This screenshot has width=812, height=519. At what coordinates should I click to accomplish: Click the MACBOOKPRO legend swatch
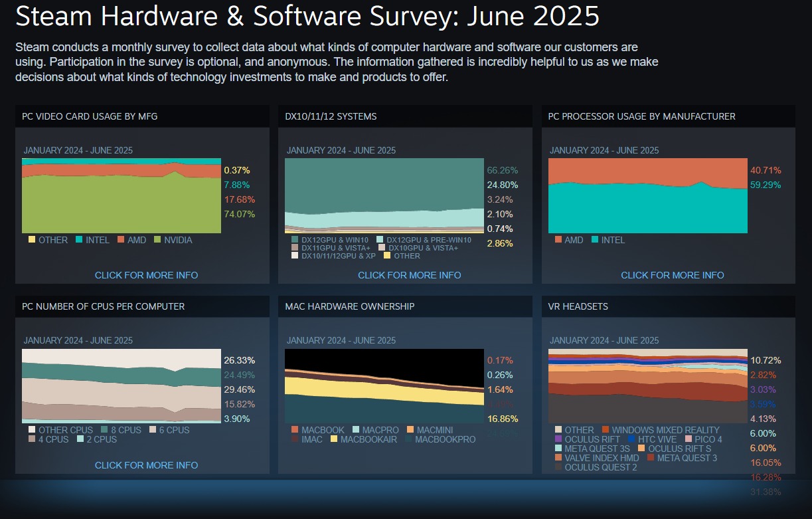408,439
